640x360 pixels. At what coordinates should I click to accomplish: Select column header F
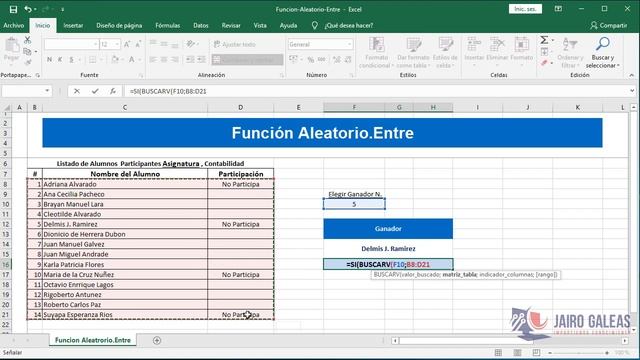[x=354, y=107]
